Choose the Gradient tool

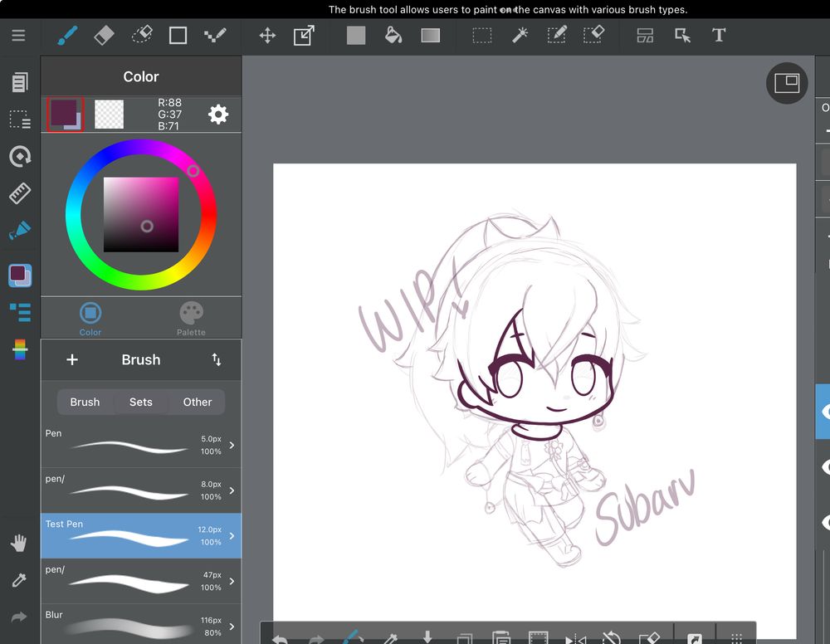(x=430, y=36)
